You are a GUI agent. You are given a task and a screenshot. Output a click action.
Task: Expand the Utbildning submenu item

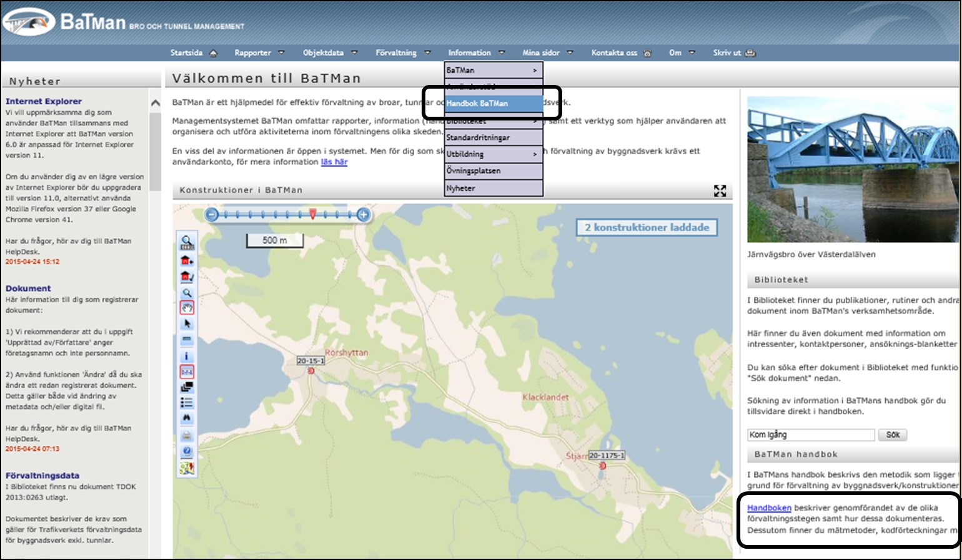coord(493,154)
